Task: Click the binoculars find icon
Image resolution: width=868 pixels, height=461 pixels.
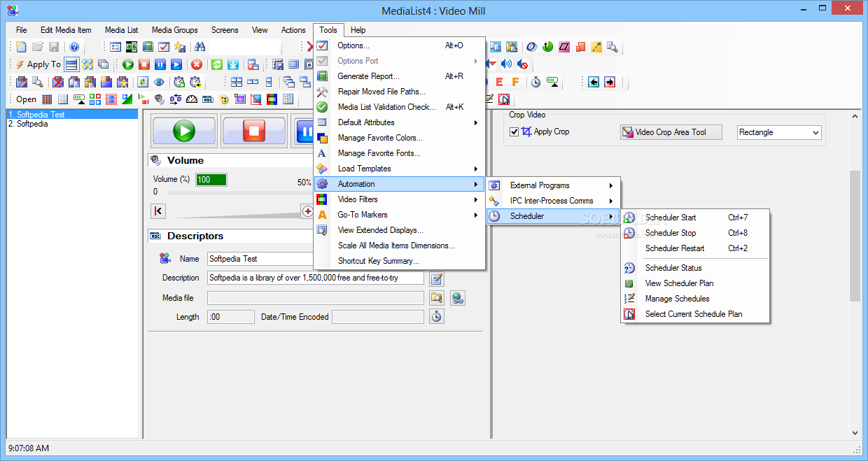Action: coord(199,47)
